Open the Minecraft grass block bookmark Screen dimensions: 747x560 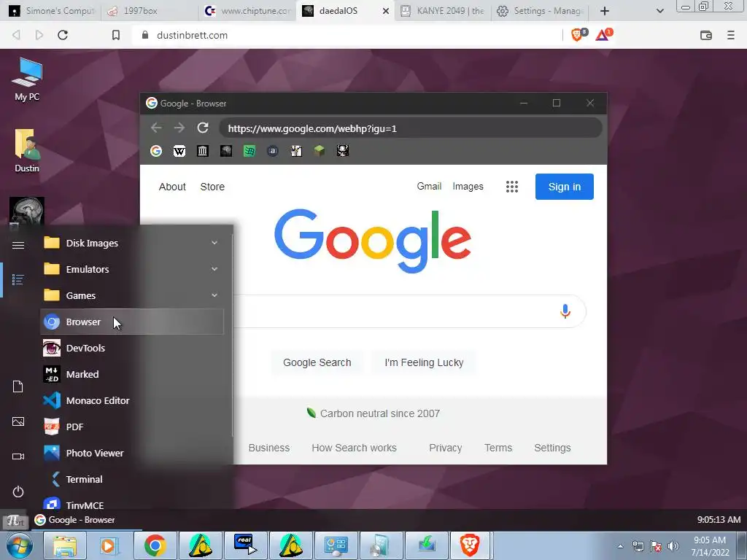[x=320, y=151]
